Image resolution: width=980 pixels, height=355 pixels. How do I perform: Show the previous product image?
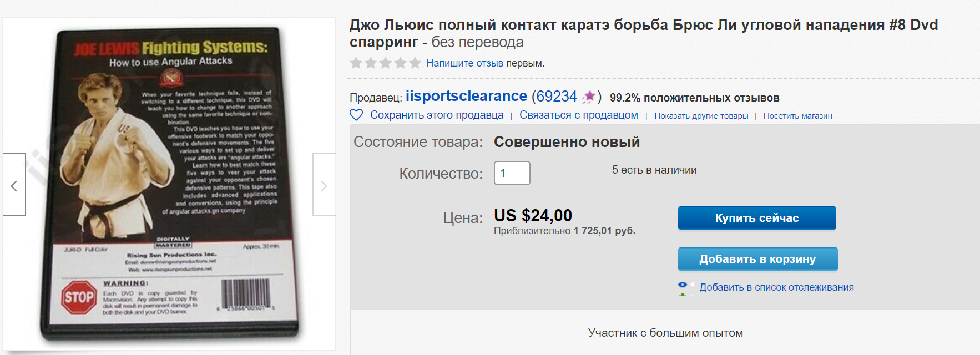pos(14,185)
